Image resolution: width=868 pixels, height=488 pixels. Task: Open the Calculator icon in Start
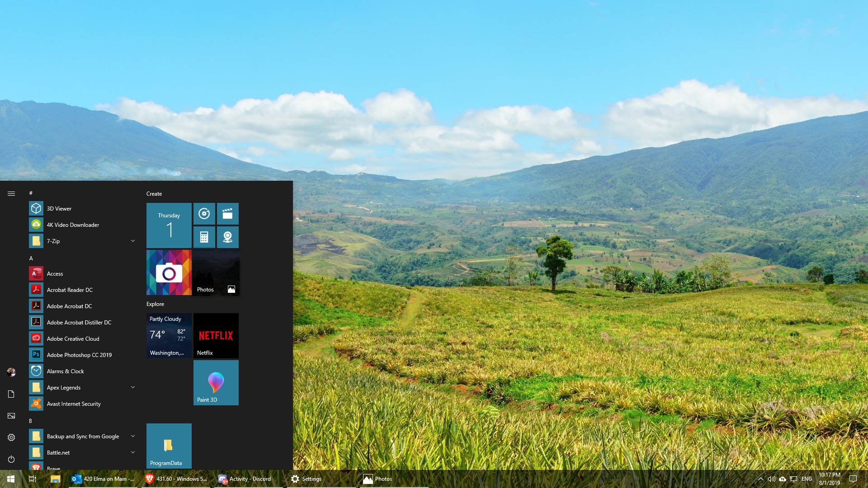click(204, 237)
